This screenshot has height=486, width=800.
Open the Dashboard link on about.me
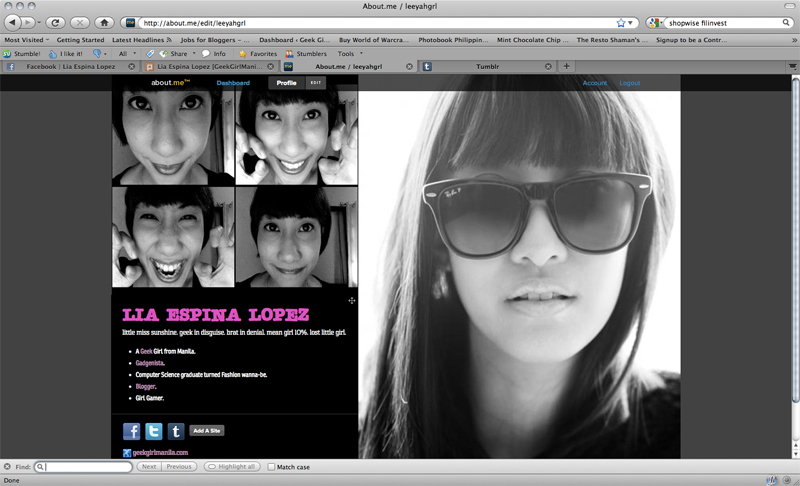tap(233, 83)
